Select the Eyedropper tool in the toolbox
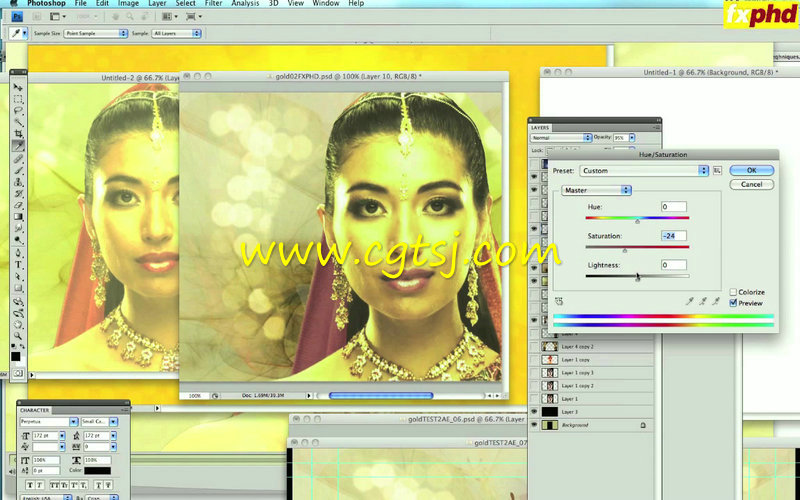The height and width of the screenshot is (500, 800). click(x=18, y=146)
